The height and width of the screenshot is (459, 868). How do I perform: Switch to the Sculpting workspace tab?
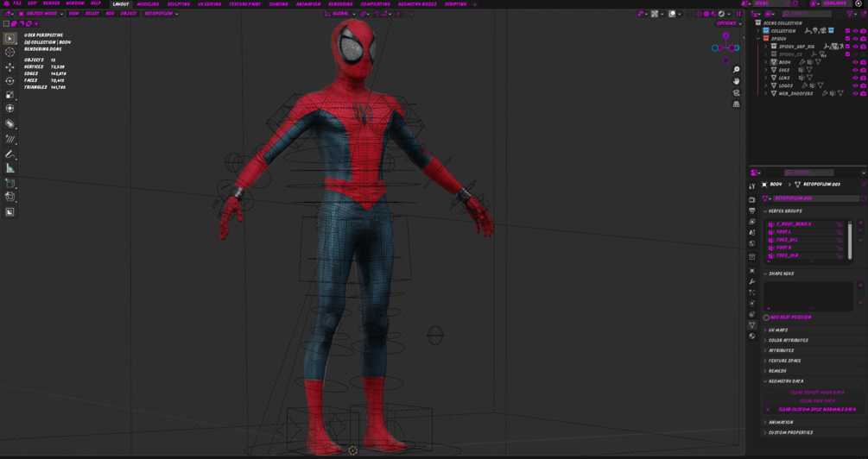pos(179,4)
